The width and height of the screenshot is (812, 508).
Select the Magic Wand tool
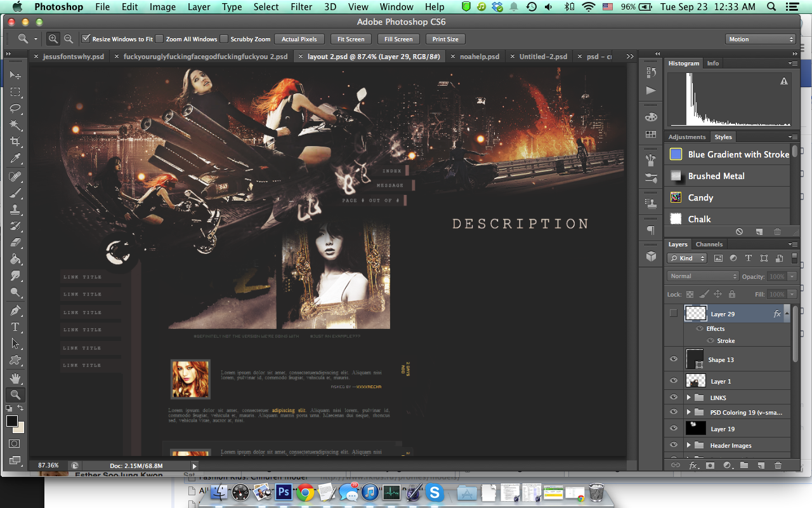tap(15, 125)
